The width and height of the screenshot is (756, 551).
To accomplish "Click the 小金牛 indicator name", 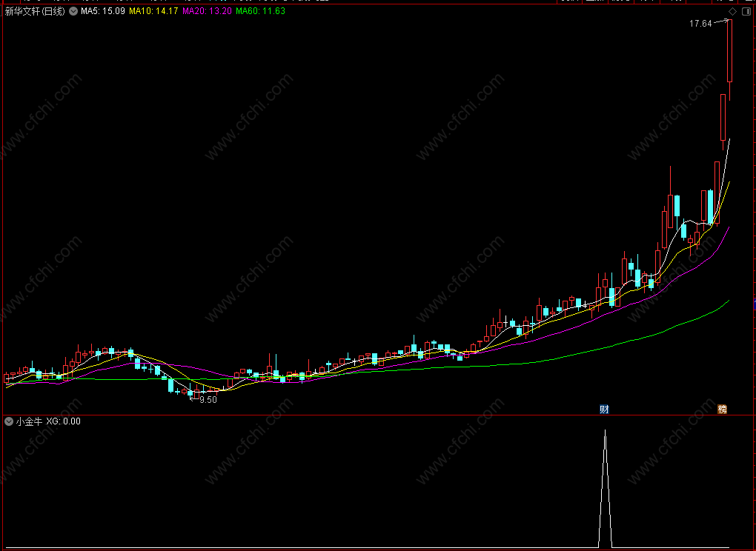I will tap(30, 421).
